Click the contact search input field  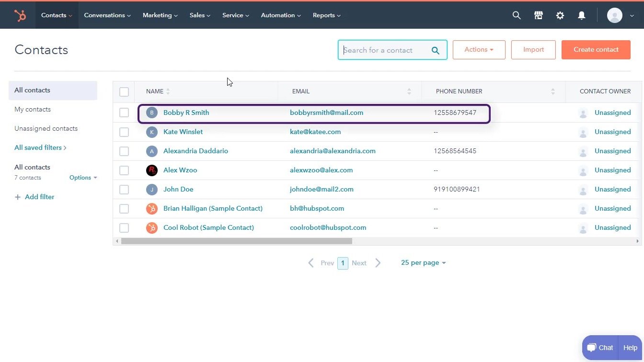(388, 50)
